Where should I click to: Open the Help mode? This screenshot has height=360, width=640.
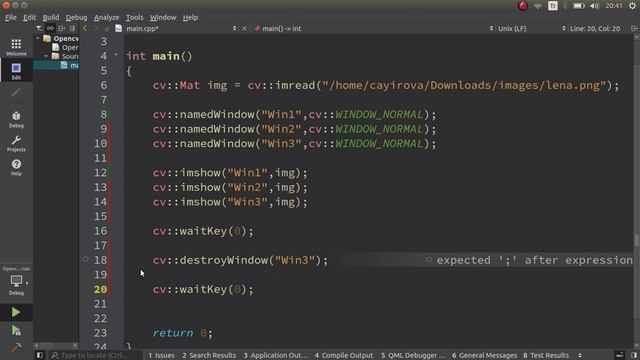16,167
